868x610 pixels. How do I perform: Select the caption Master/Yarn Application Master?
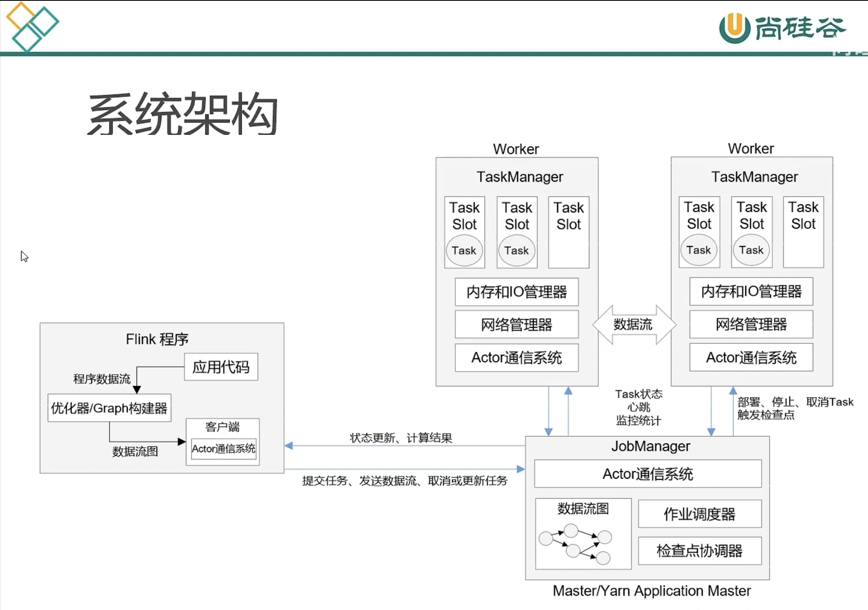(652, 591)
